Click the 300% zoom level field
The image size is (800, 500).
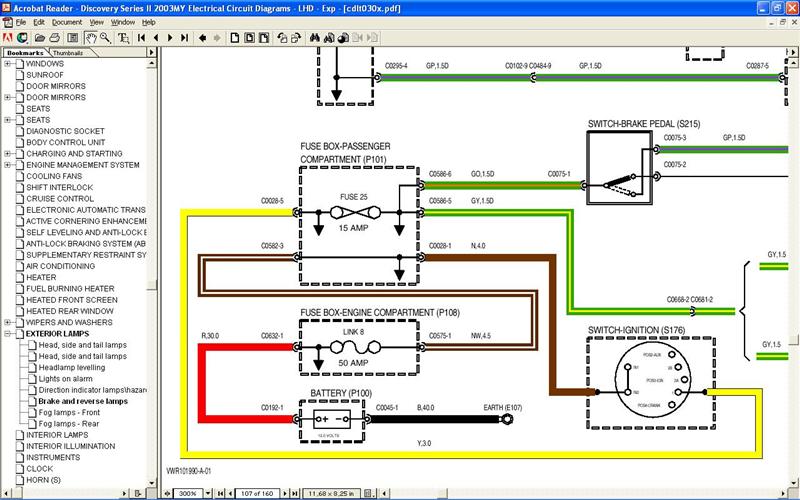coord(188,493)
